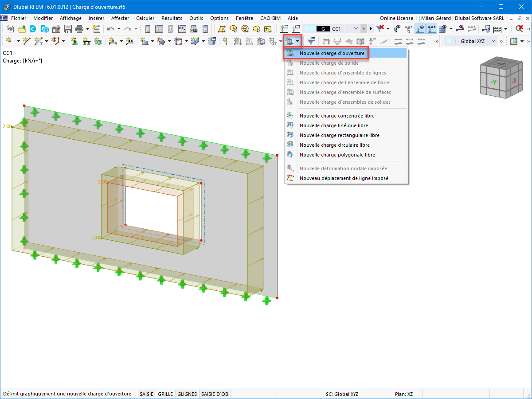Open the Dlubal Center 'C' icon
Screen dimensions: 532x399
pos(33,29)
